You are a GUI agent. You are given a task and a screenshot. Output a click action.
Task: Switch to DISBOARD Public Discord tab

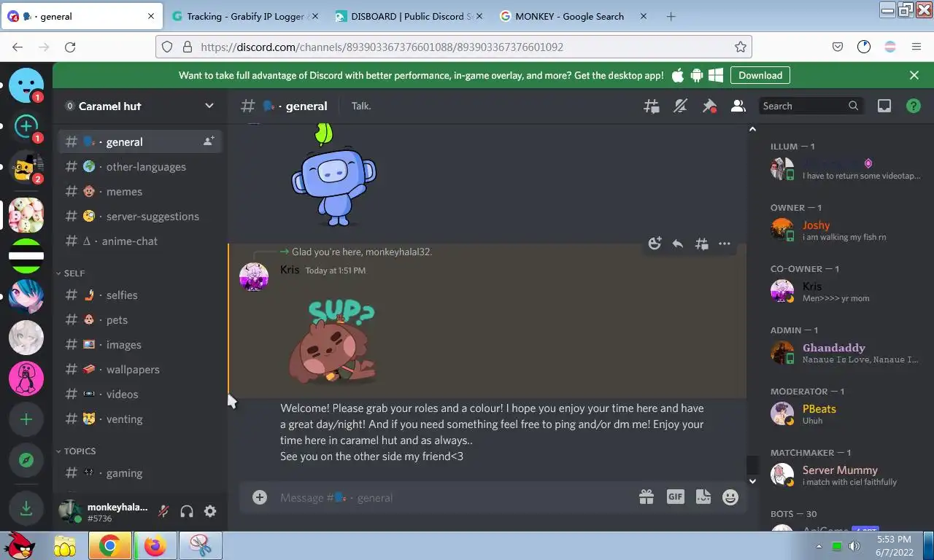click(407, 16)
